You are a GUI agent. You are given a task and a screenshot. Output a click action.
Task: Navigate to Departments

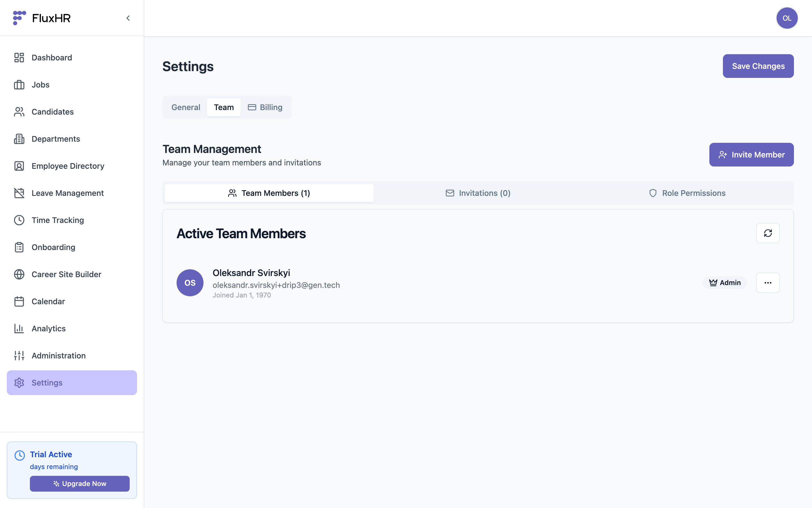(x=72, y=139)
